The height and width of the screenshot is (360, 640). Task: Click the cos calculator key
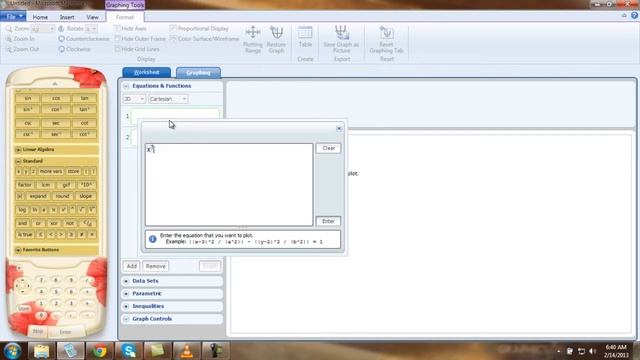tap(56, 98)
